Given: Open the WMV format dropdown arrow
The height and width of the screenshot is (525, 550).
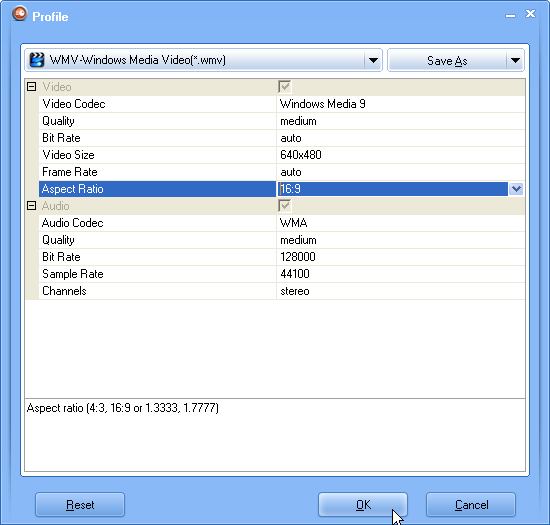Looking at the screenshot, I should [373, 60].
